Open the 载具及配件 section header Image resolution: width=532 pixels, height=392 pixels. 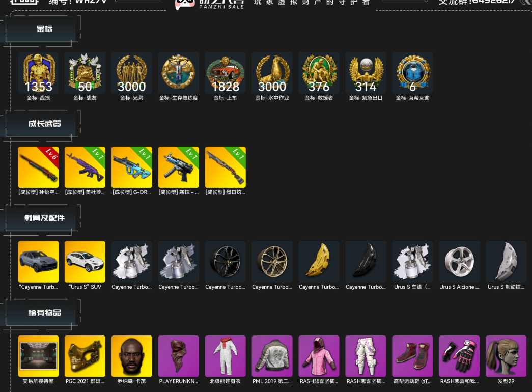tap(43, 218)
